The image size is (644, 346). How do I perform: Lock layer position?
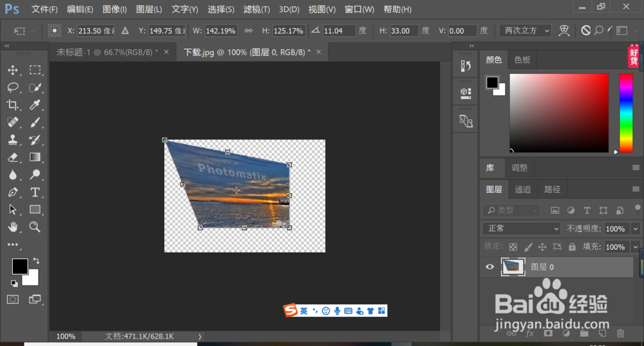pos(542,247)
